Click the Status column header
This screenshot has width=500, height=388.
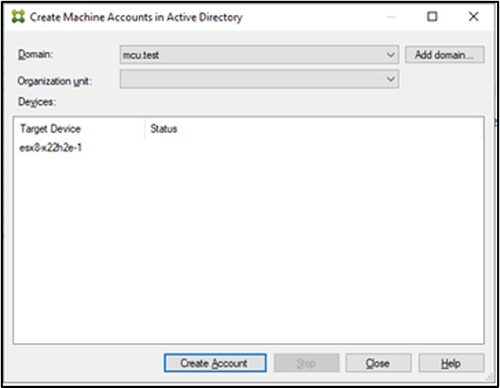[163, 129]
